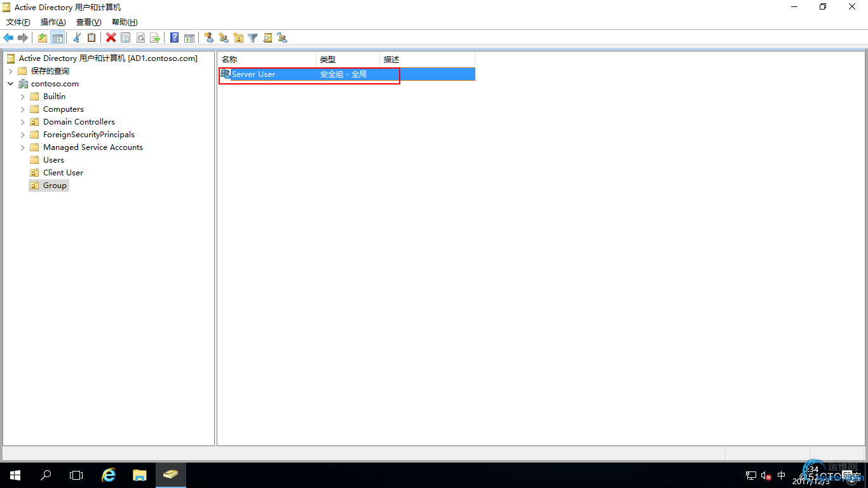868x488 pixels.
Task: Toggle the show/hide console tree toolbar icon
Action: pos(57,38)
